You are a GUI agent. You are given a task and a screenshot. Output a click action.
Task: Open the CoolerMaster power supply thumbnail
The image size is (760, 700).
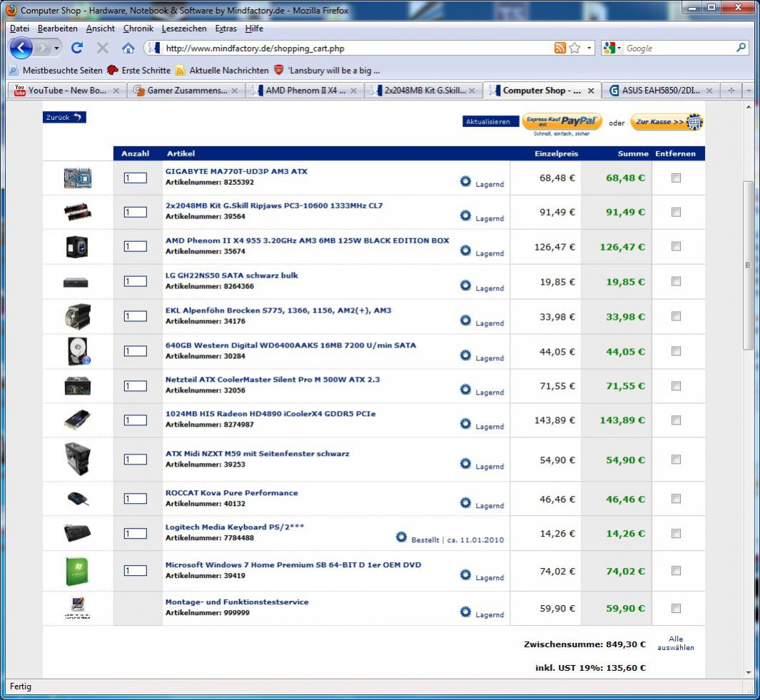(78, 386)
